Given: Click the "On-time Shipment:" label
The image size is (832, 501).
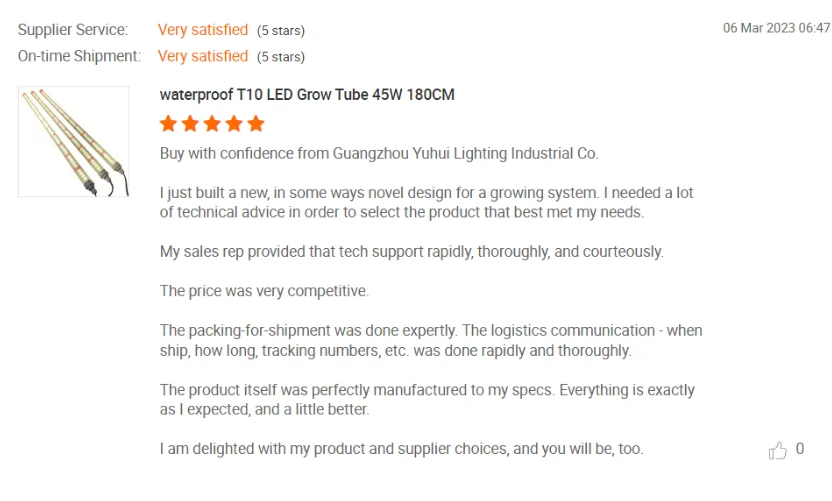Looking at the screenshot, I should point(79,56).
